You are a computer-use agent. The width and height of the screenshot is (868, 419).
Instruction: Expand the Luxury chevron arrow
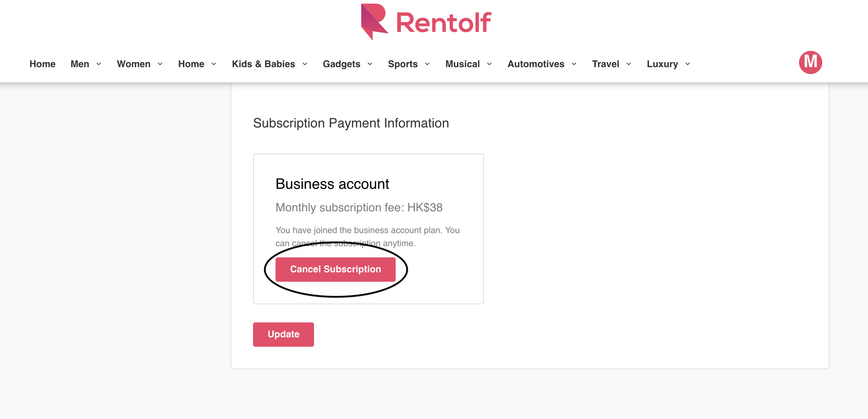point(688,64)
